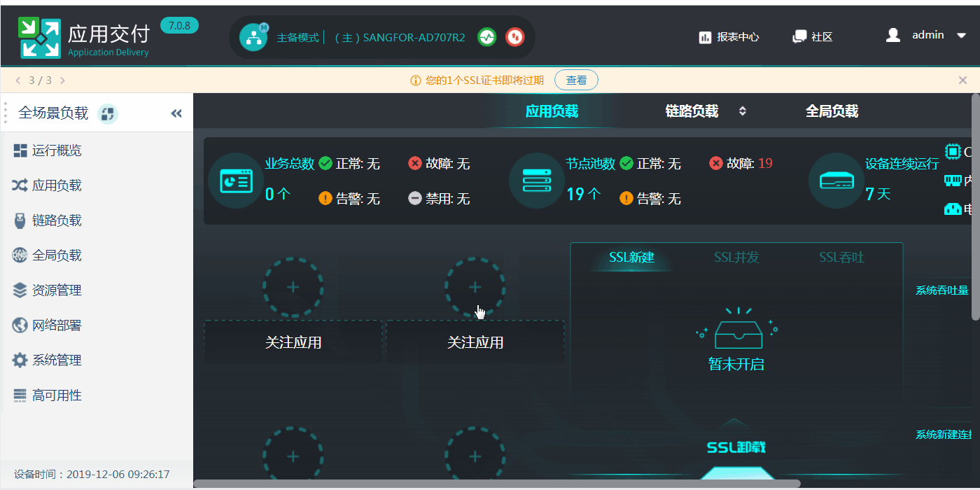Viewport: 980px width, 490px height.
Task: Select the SSL吞吐 tab
Action: click(x=841, y=258)
